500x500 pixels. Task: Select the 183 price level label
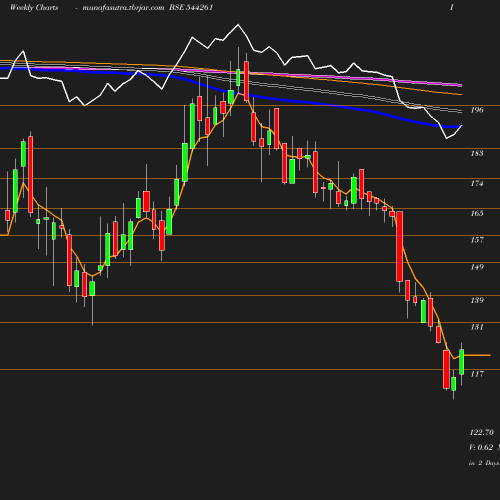(477, 153)
